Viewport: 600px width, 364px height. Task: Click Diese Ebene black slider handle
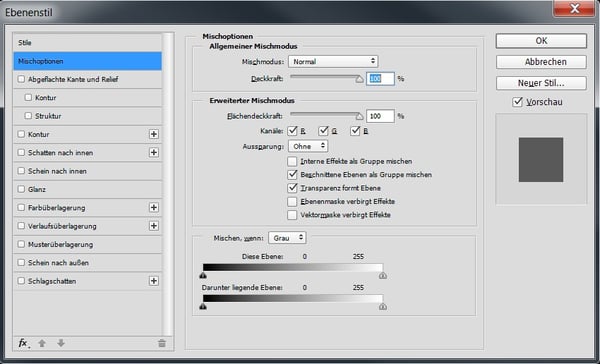[x=203, y=275]
